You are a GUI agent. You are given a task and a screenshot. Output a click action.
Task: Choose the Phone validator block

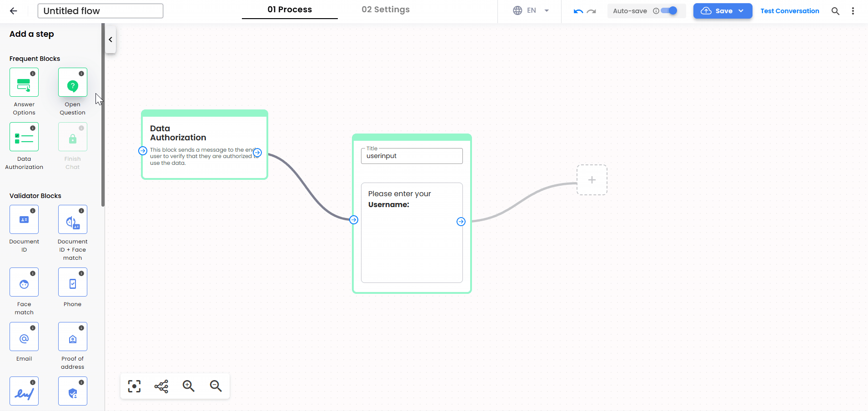(72, 282)
